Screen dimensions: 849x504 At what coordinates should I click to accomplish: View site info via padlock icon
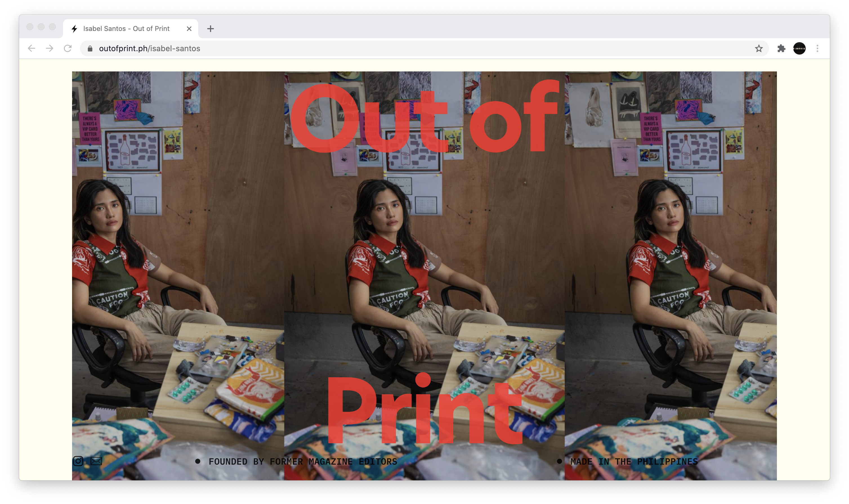[x=90, y=49]
